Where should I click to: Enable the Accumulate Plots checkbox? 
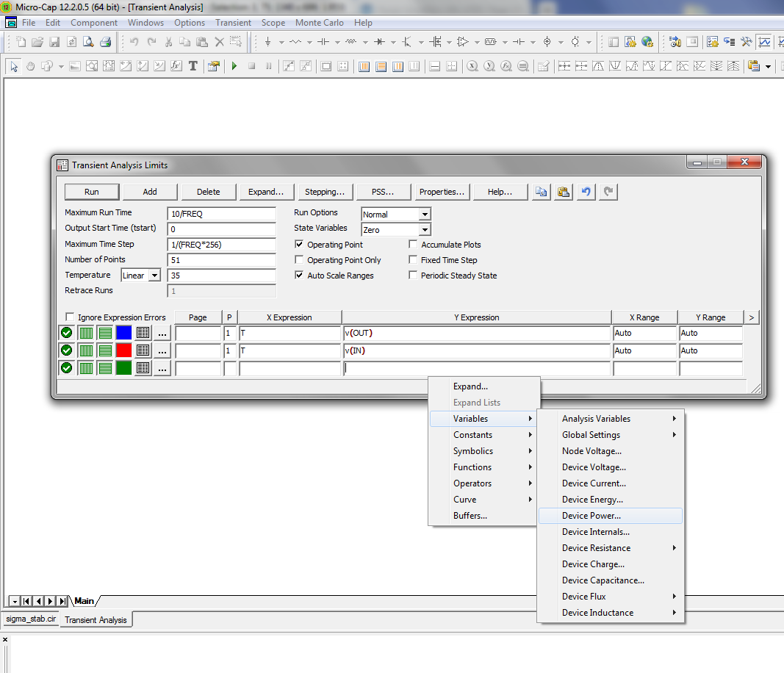(x=413, y=245)
